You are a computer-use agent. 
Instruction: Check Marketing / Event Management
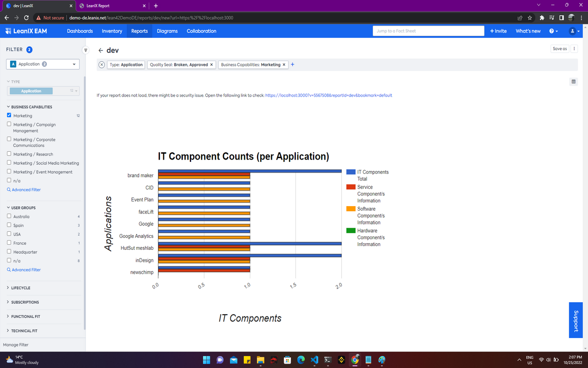(x=9, y=172)
